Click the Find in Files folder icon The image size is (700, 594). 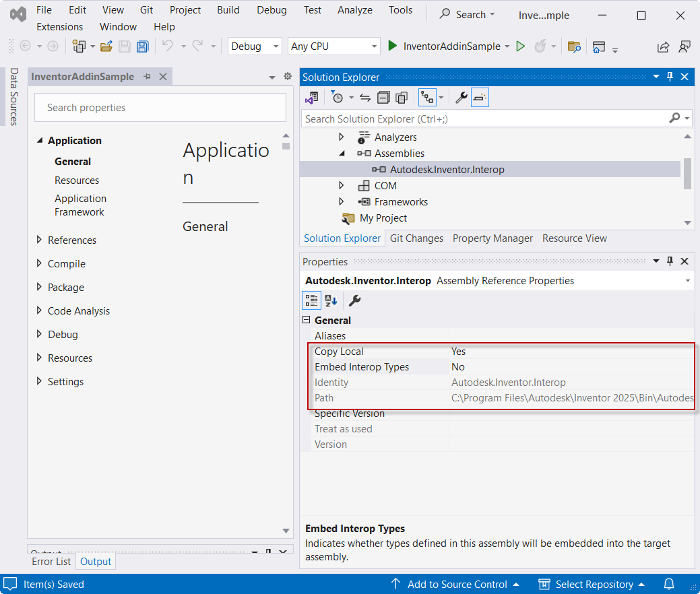coord(573,46)
